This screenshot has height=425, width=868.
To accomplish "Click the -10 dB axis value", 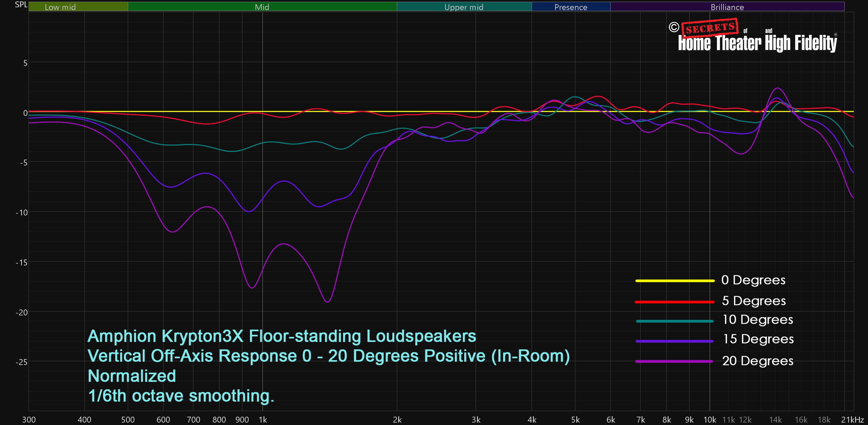I will 22,213.
